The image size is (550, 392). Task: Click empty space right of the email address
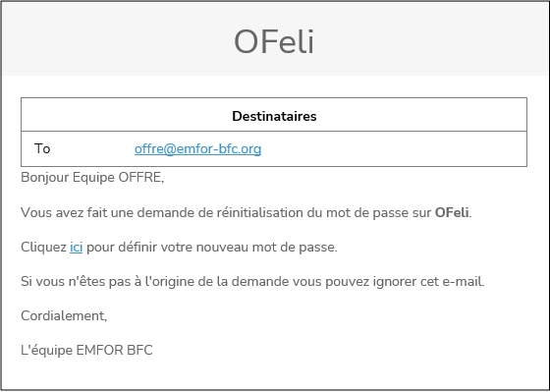click(x=393, y=148)
